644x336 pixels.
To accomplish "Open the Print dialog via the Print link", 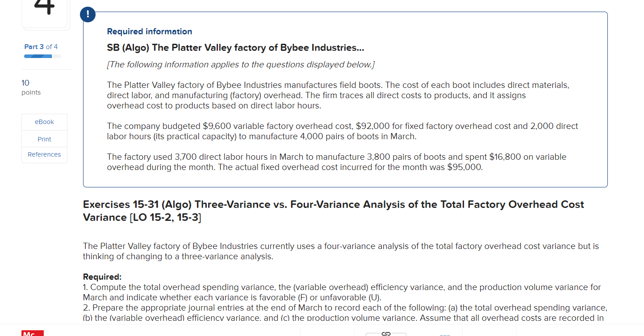I will tap(44, 139).
